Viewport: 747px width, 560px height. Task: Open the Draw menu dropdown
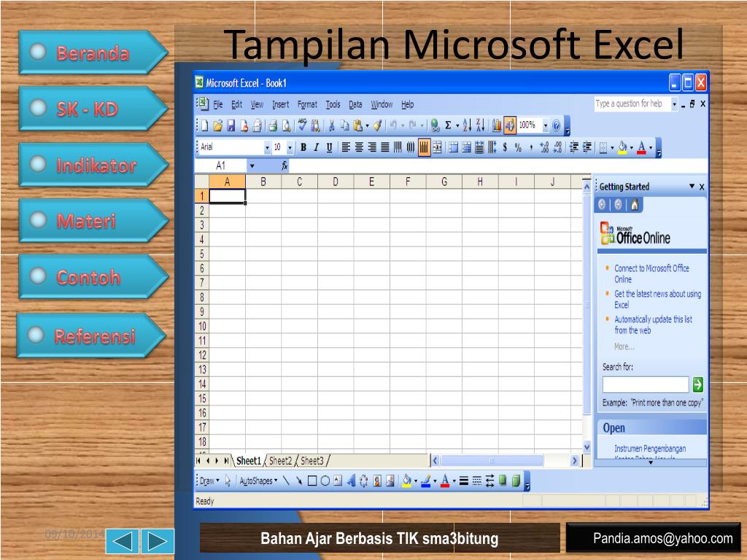click(x=209, y=481)
